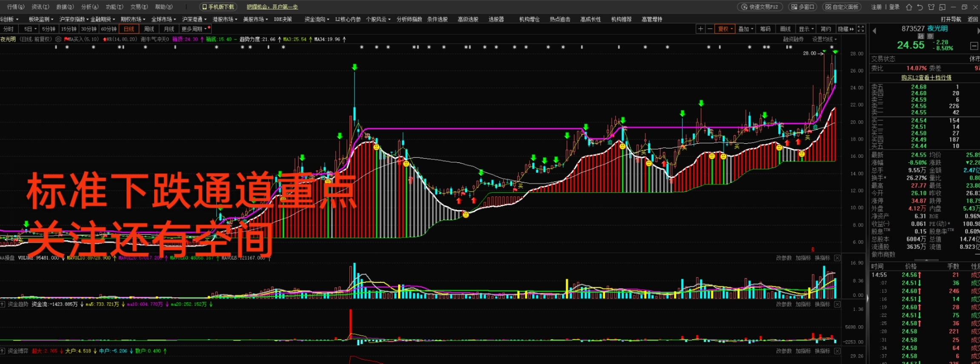
Task: Open the skin (shirt) icon in title bar
Action: pos(931,7)
